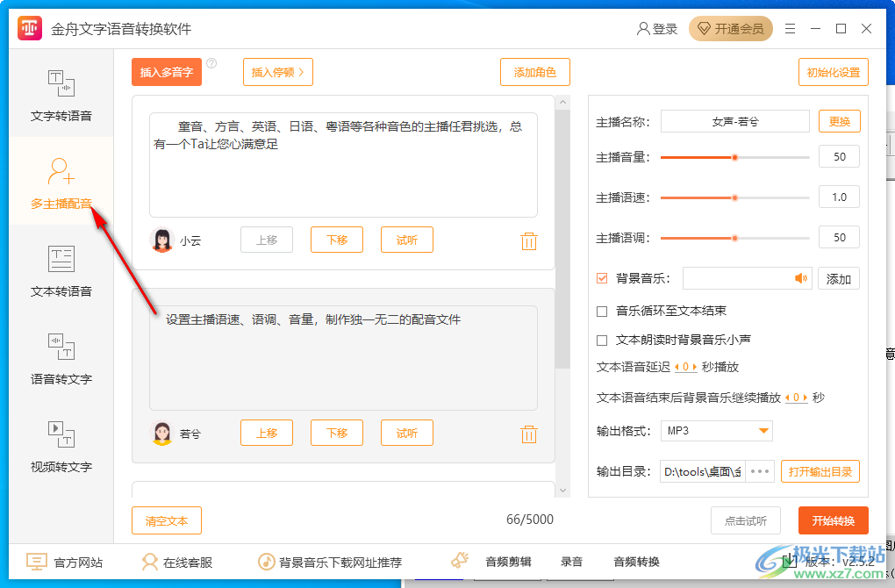895x588 pixels.
Task: Click the 开始转换 button
Action: [x=832, y=520]
